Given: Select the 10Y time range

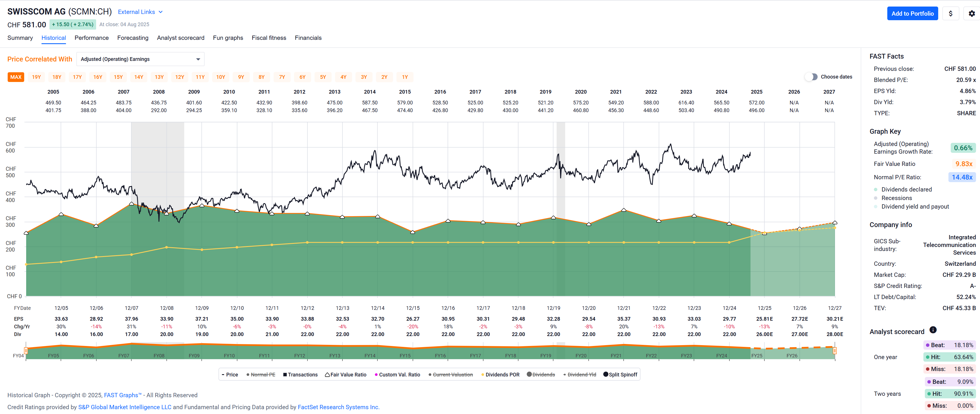Looking at the screenshot, I should click(x=221, y=77).
